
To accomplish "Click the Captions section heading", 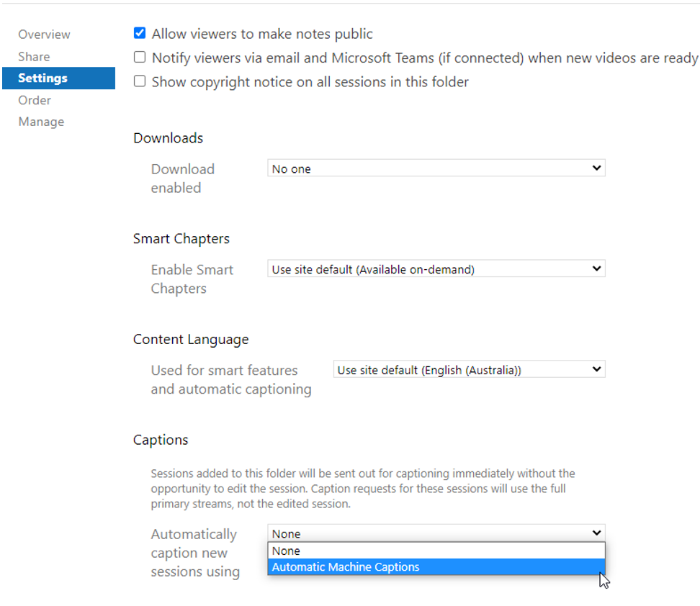I will pos(161,440).
